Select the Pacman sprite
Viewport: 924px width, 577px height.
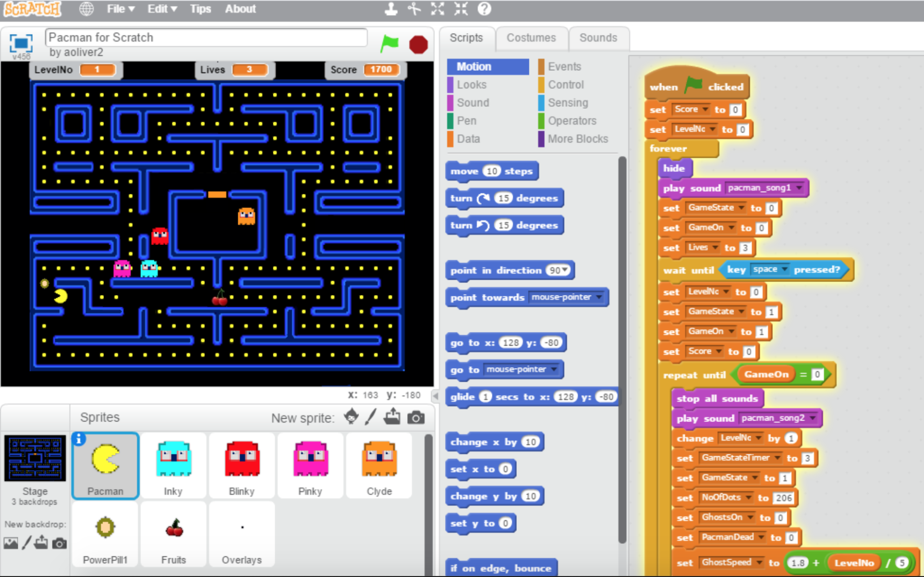(105, 465)
